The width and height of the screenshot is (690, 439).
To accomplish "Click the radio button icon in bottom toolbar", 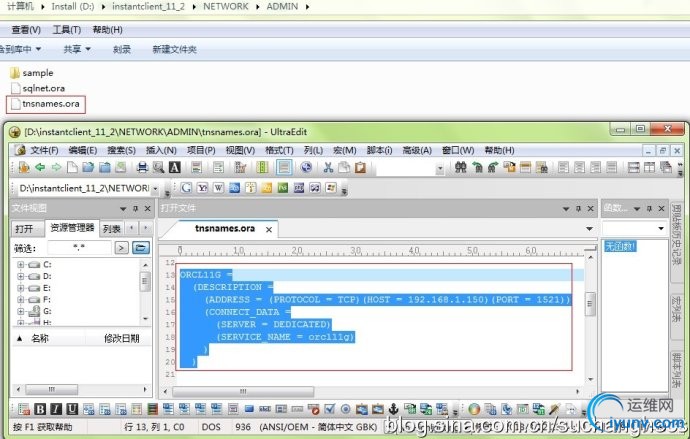I will pos(345,409).
